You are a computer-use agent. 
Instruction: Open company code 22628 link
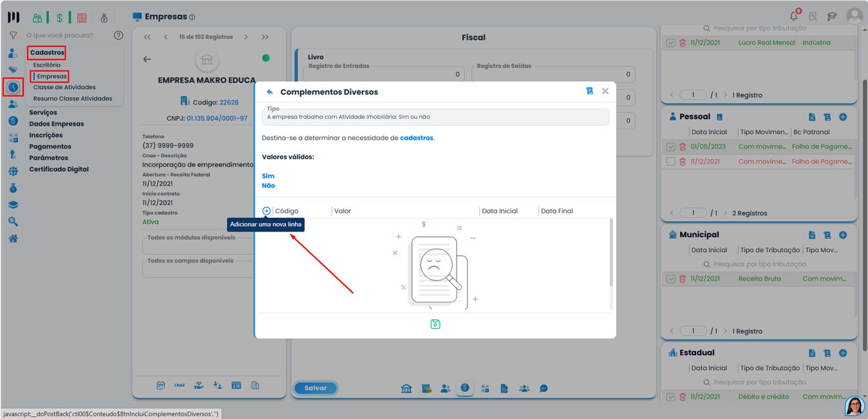pyautogui.click(x=229, y=102)
